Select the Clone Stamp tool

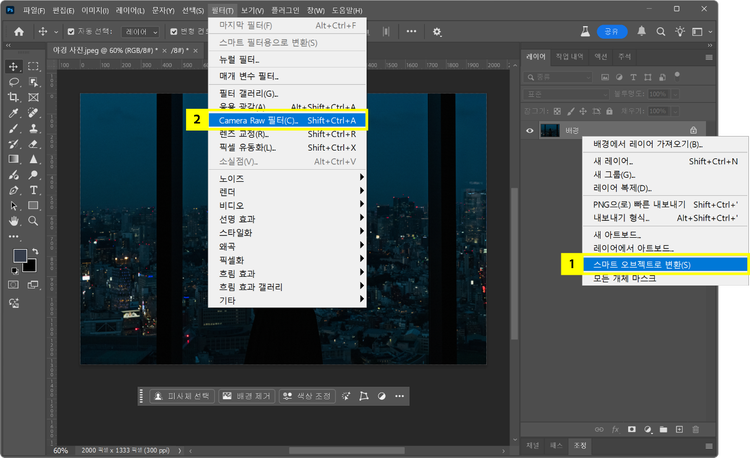click(33, 128)
